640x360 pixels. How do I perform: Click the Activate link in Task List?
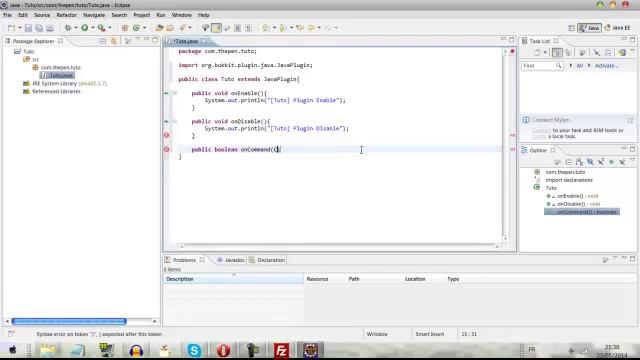[606, 66]
